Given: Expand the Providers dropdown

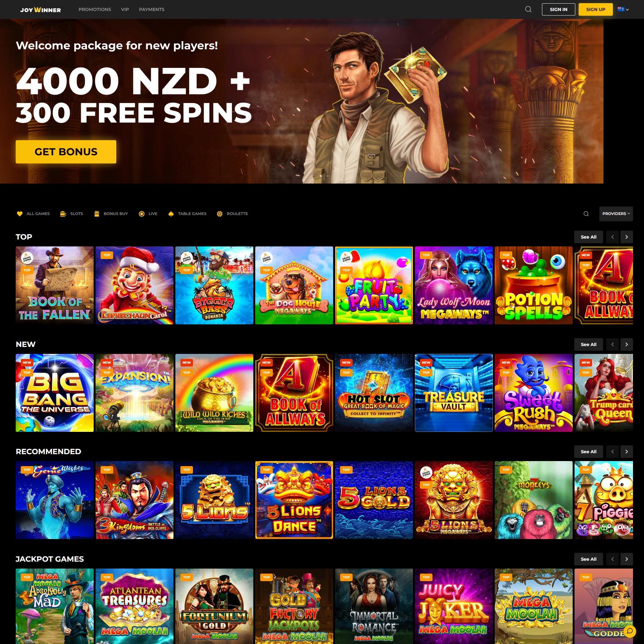Looking at the screenshot, I should coord(616,214).
